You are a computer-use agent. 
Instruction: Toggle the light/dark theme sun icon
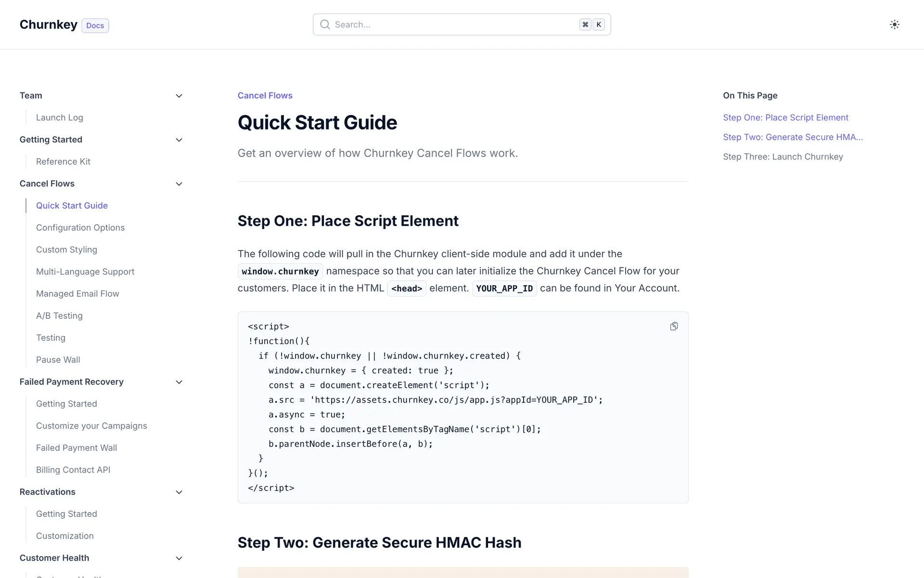point(894,25)
